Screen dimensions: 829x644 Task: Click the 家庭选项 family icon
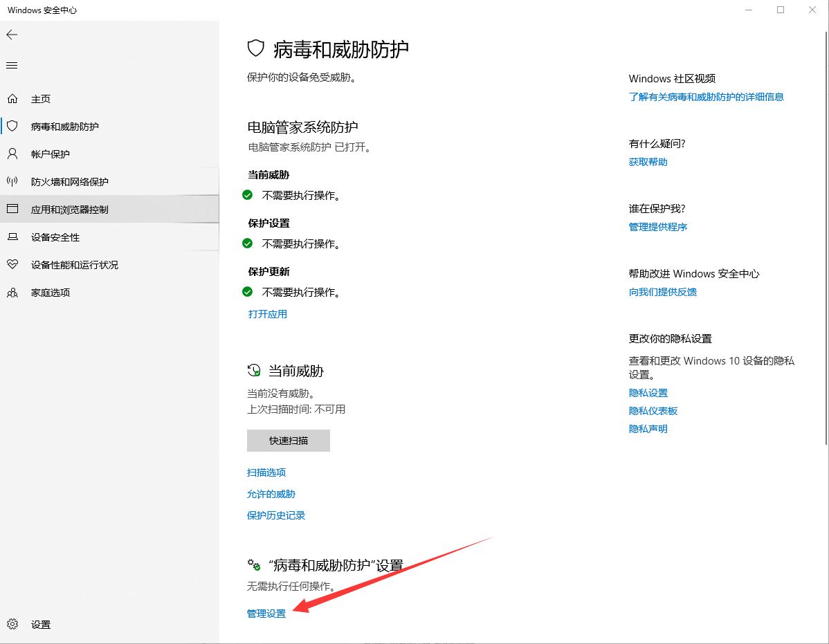coord(12,292)
